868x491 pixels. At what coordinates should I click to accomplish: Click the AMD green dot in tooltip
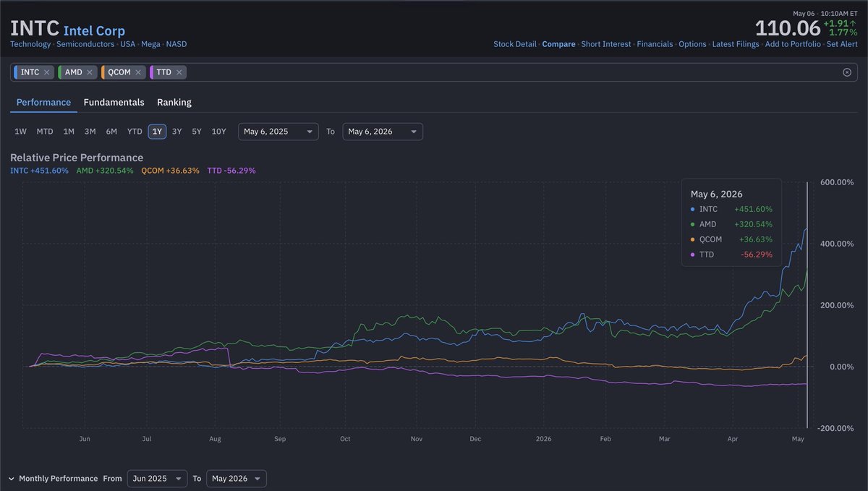(694, 225)
